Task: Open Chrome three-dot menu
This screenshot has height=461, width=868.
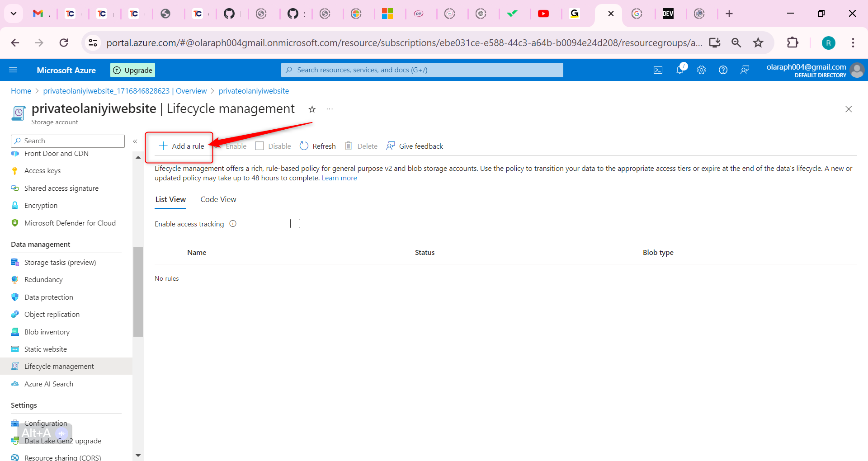Action: pyautogui.click(x=853, y=43)
